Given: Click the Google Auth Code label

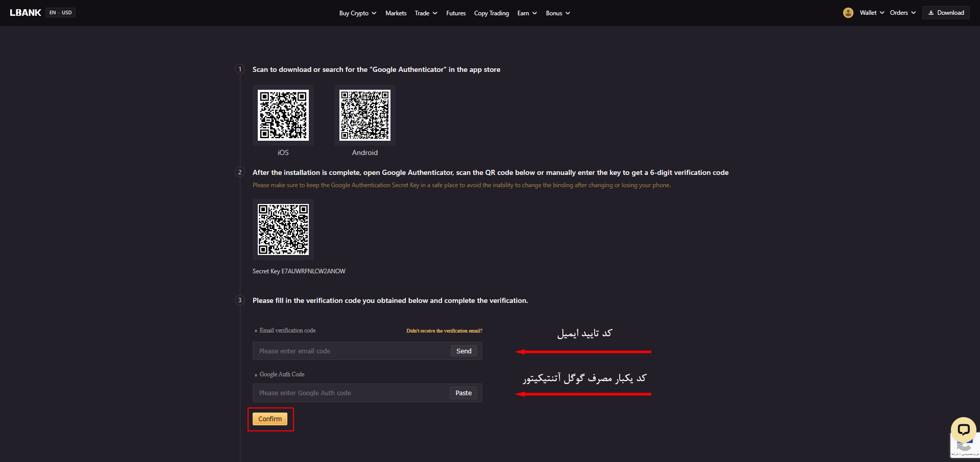Looking at the screenshot, I should [282, 374].
